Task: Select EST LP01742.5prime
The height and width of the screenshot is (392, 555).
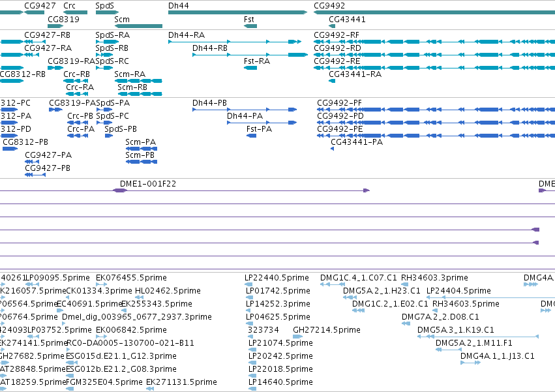Action: coord(248,297)
